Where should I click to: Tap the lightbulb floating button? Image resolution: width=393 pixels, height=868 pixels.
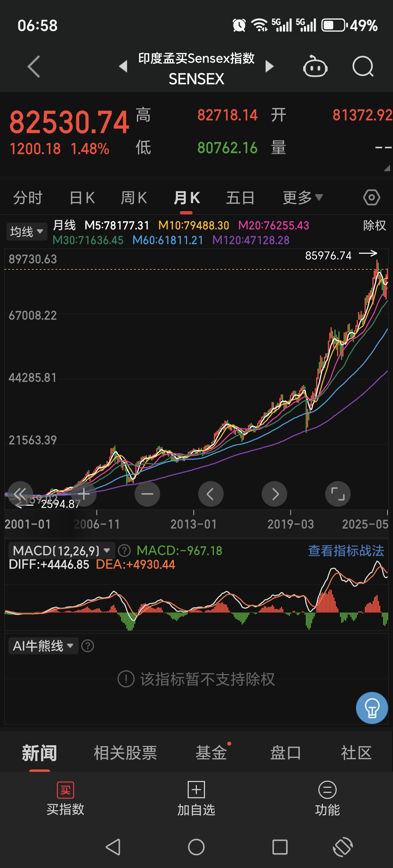(x=372, y=708)
